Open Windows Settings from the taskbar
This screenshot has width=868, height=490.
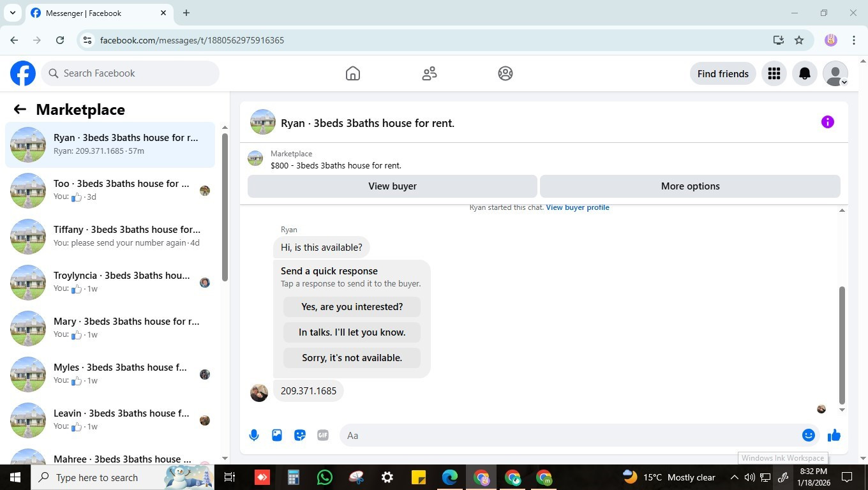coord(387,477)
